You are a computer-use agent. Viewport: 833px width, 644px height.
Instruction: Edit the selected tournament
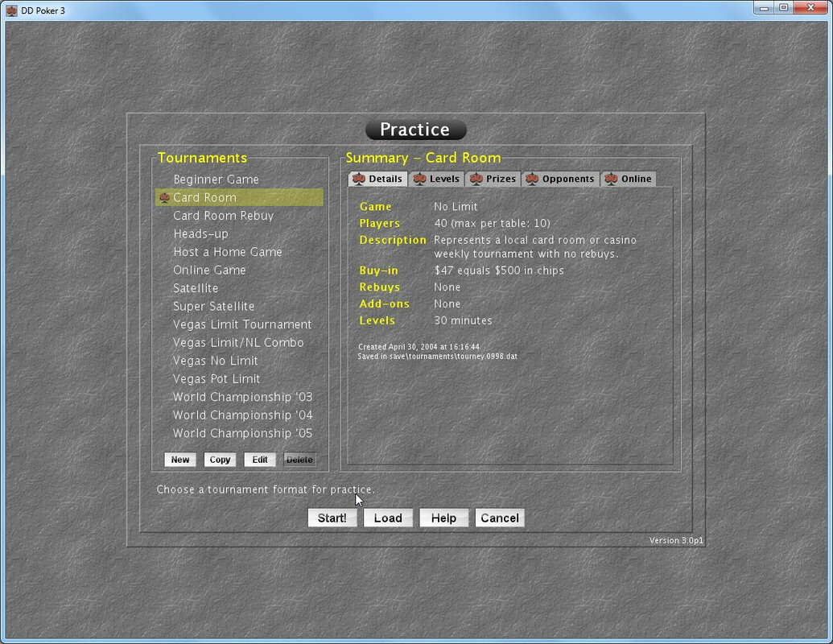point(260,460)
